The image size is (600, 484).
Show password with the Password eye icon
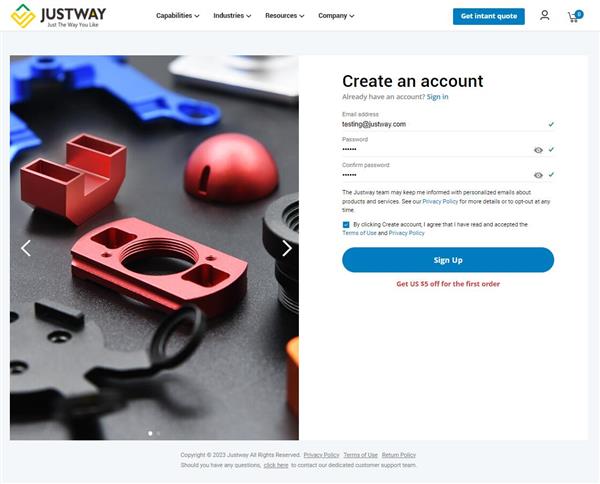(x=538, y=150)
